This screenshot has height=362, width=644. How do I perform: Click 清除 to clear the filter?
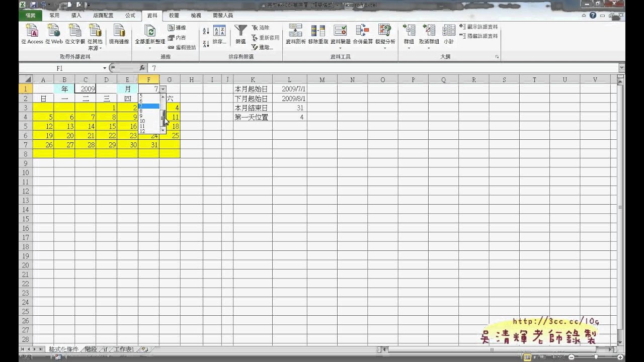[x=261, y=28]
